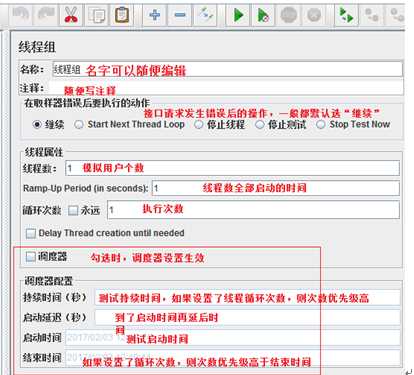The height and width of the screenshot is (375, 414).
Task: Select the 继续 radio button
Action: tap(37, 125)
